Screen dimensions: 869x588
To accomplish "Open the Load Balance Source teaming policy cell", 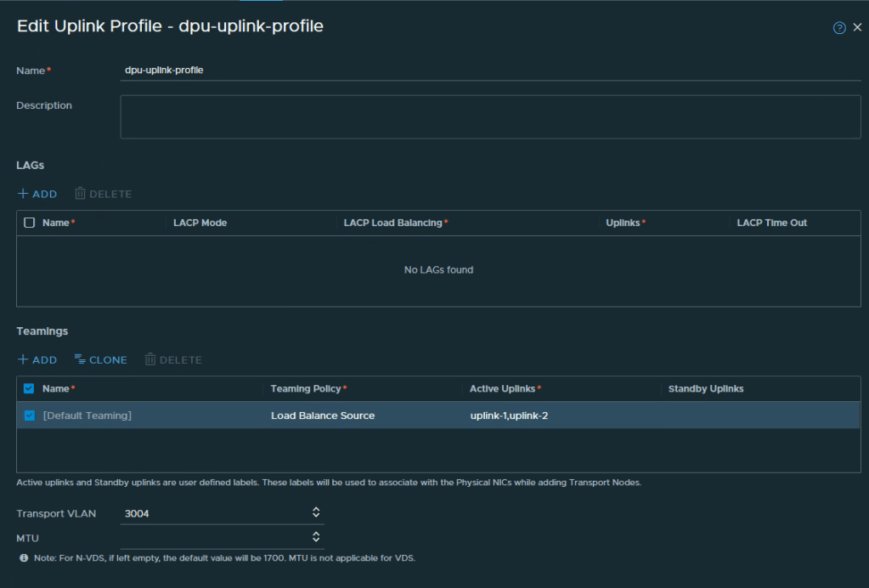I will point(323,416).
